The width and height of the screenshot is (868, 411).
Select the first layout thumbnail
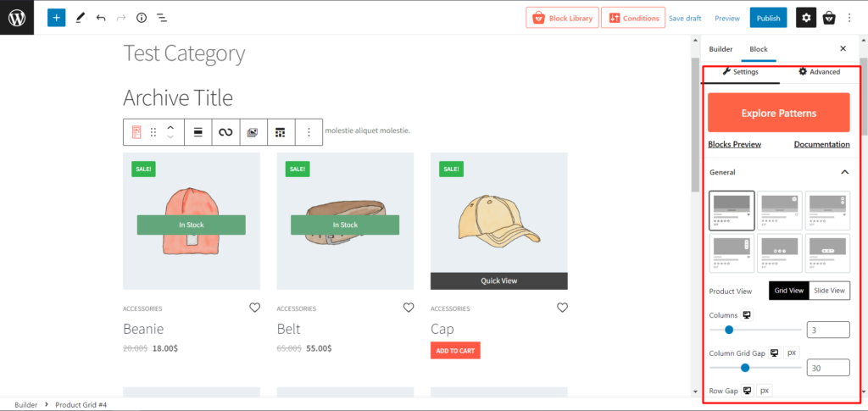[x=732, y=211]
